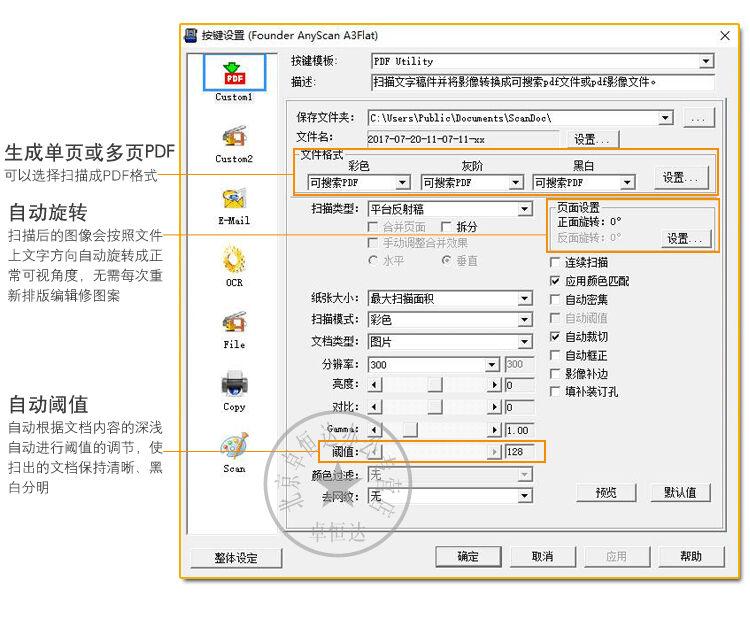The height and width of the screenshot is (617, 750).
Task: Click 设置 button in 文件格式 group
Action: point(681,177)
